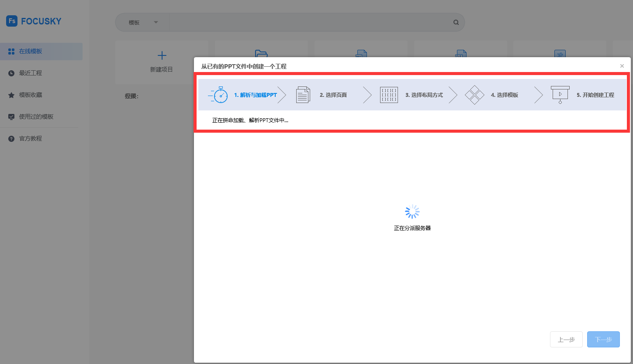Open 在线模板 in the sidebar
This screenshot has width=633, height=364.
(x=41, y=52)
